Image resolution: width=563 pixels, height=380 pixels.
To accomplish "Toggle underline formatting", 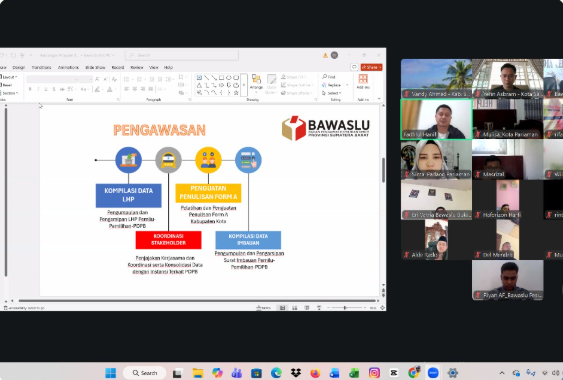I will pyautogui.click(x=46, y=89).
